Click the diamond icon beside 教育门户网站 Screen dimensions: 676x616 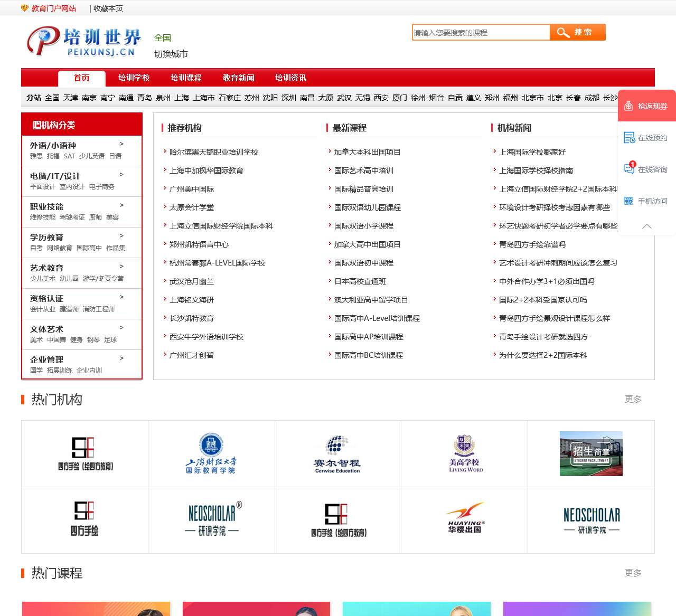24,8
